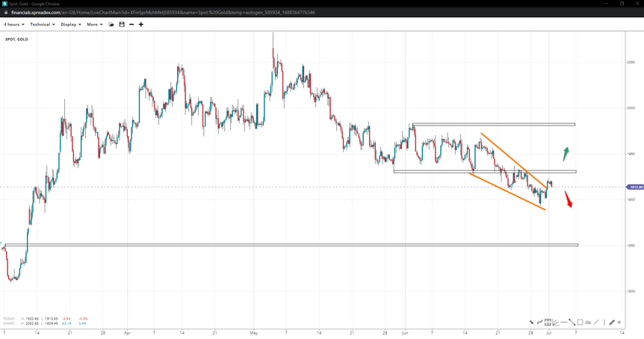Image resolution: width=644 pixels, height=339 pixels.
Task: Open the Display dropdown menu
Action: point(71,25)
